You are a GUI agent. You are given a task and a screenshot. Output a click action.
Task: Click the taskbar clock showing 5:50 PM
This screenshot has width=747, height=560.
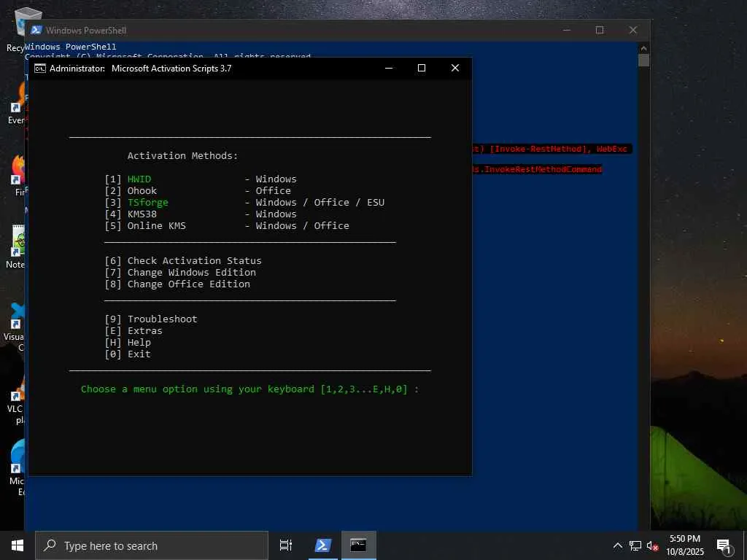(684, 545)
